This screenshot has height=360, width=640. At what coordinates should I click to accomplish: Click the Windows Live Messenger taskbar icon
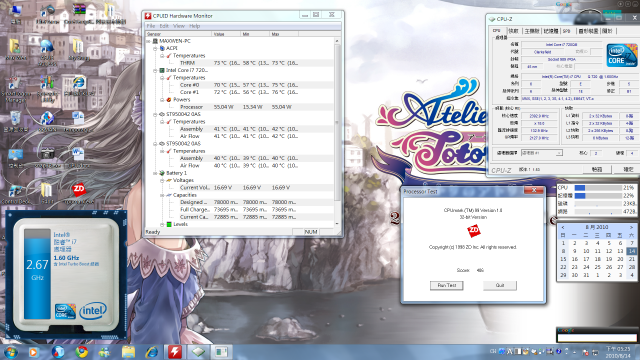(104, 352)
